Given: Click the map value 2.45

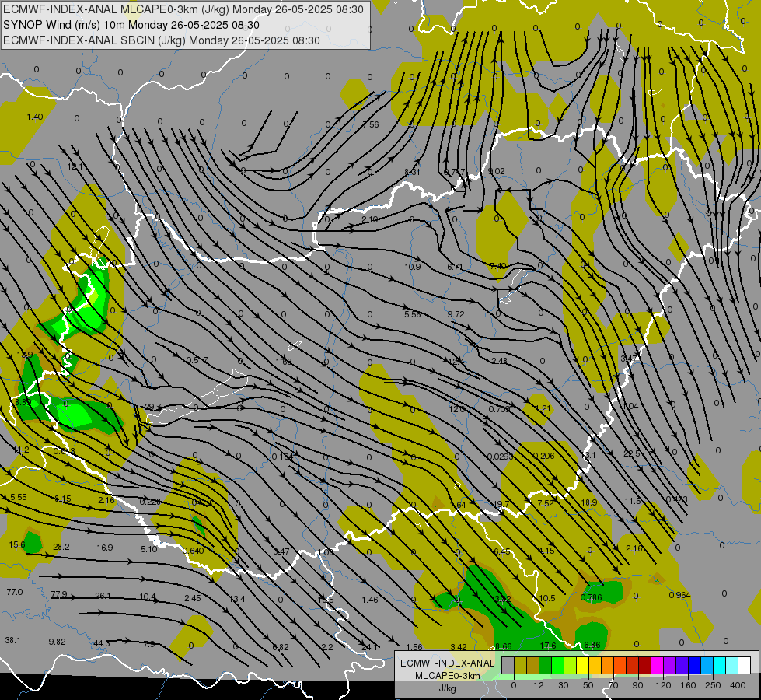Looking at the screenshot, I should pos(193,598).
